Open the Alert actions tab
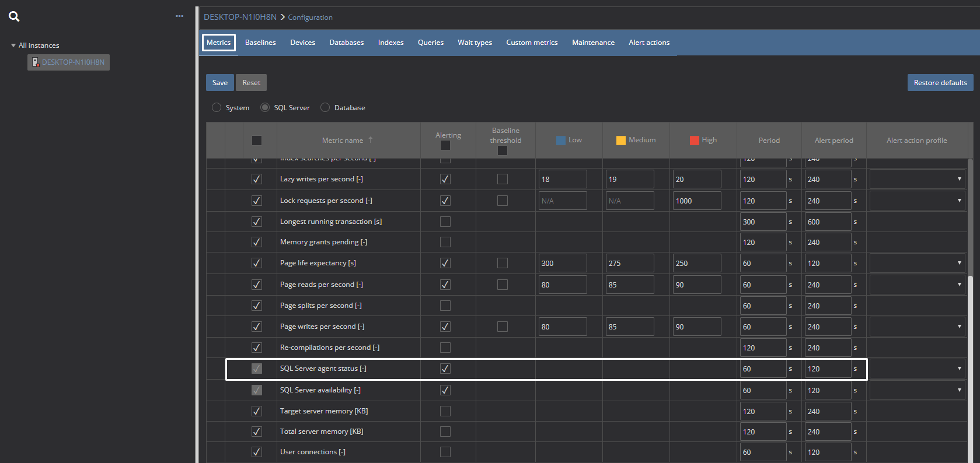Screen dimensions: 980x463 [x=649, y=43]
